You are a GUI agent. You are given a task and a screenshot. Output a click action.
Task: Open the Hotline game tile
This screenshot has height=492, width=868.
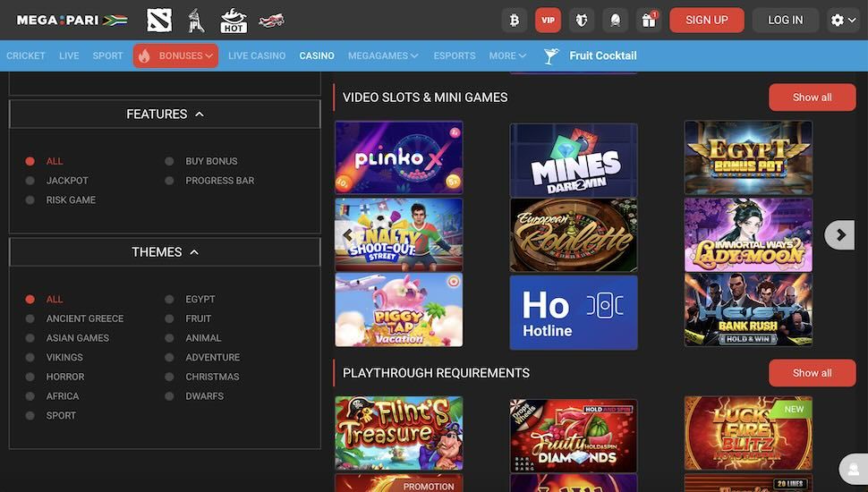point(574,313)
